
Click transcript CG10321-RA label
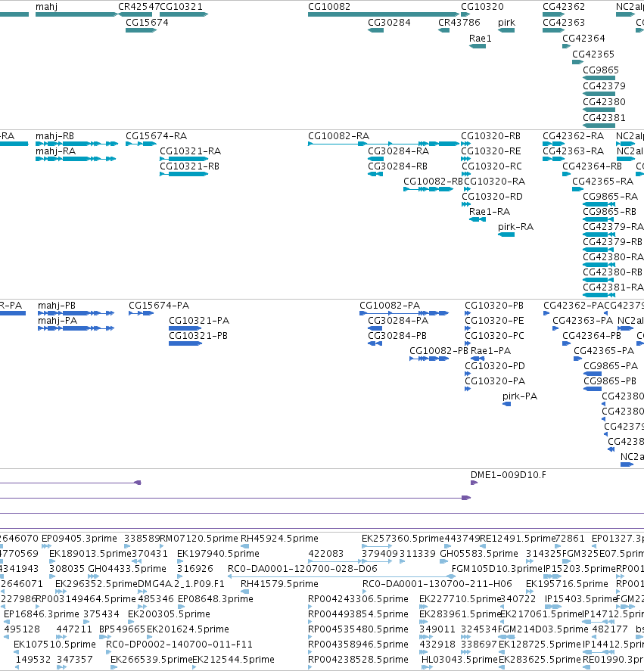(190, 151)
